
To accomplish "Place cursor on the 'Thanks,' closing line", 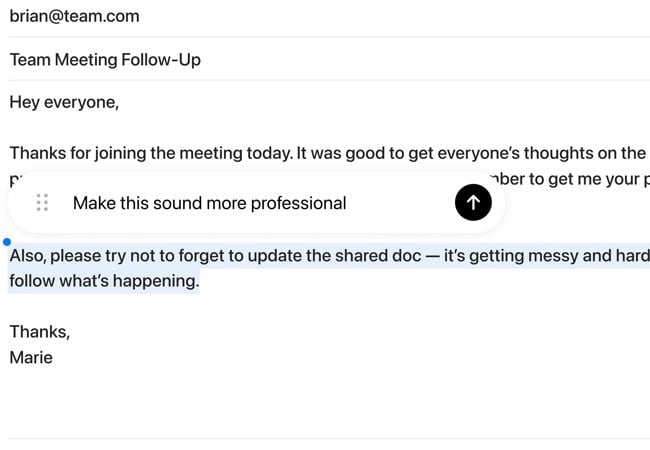I will 40,332.
